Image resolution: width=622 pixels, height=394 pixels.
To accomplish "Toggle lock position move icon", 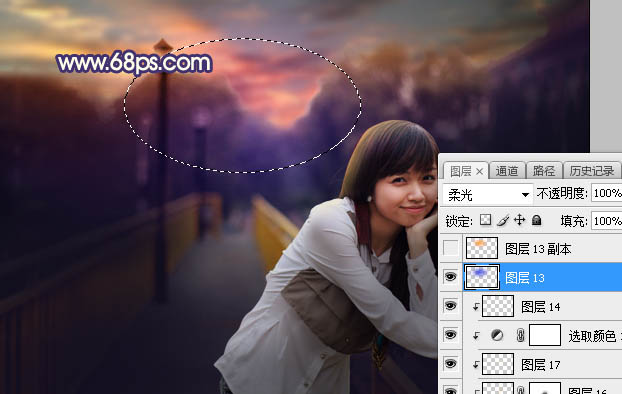I will [520, 220].
